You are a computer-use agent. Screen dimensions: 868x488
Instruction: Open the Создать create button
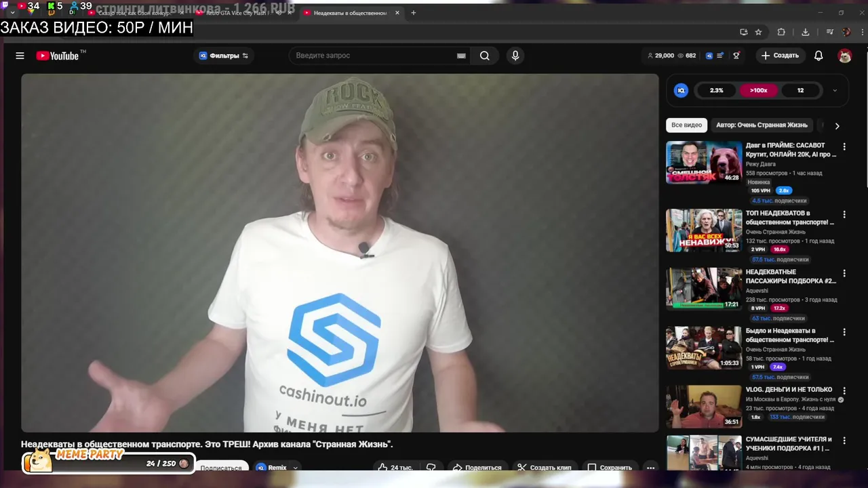tap(780, 56)
